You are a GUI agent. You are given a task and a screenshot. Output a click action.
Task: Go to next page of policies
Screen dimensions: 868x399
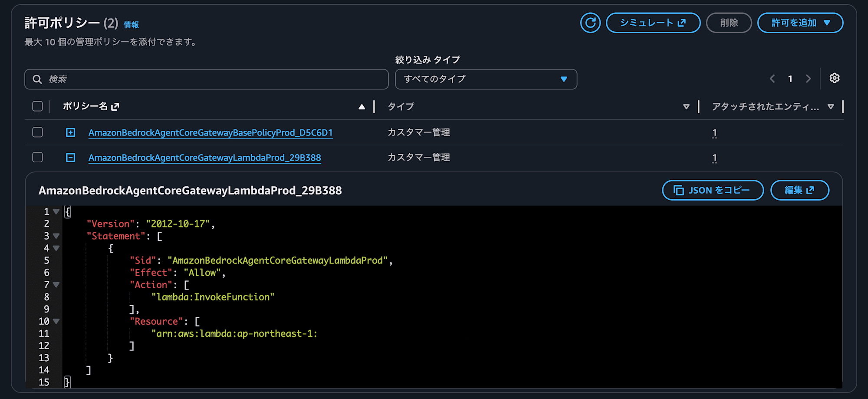(808, 79)
